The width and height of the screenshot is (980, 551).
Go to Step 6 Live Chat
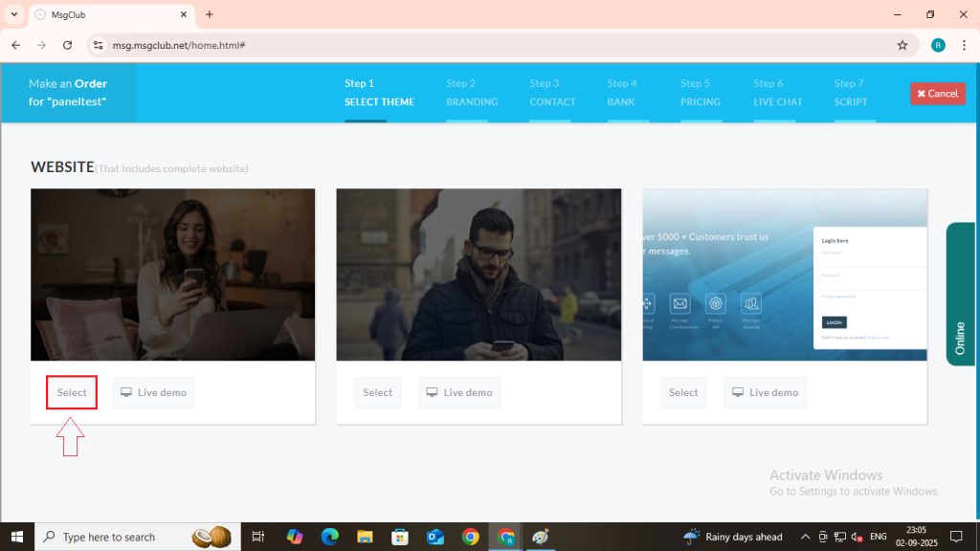777,93
